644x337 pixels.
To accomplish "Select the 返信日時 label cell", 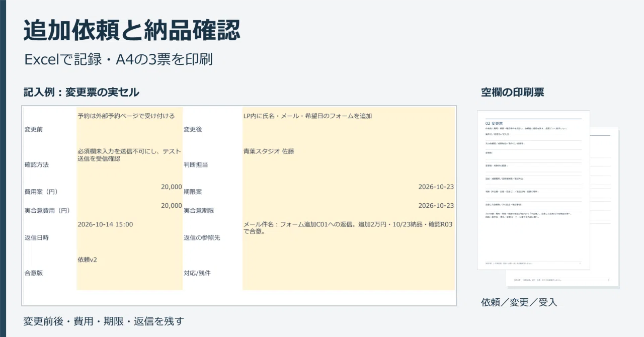I will [37, 237].
